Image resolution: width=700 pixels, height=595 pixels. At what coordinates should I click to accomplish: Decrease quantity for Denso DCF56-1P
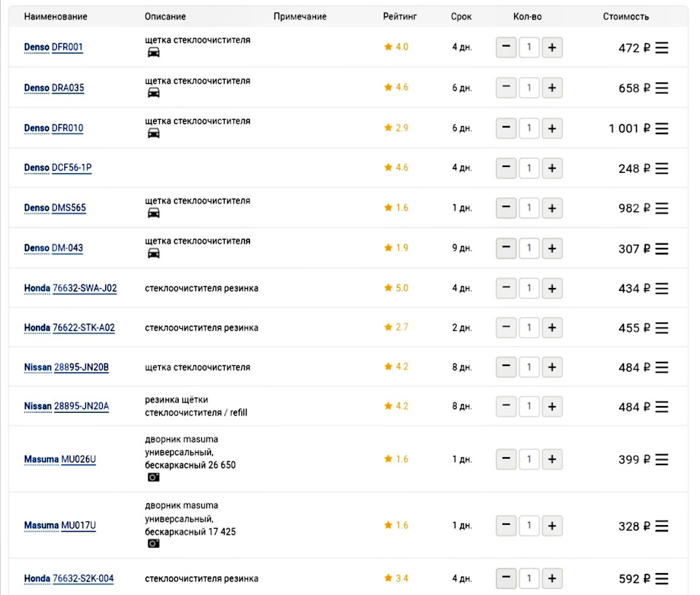pyautogui.click(x=506, y=168)
